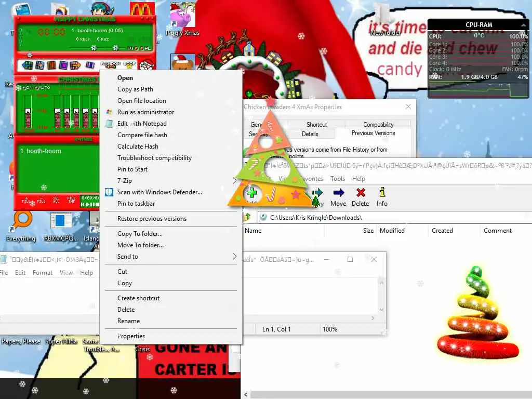Toggle the PL playlist button in player
The width and height of the screenshot is (532, 399).
click(145, 48)
